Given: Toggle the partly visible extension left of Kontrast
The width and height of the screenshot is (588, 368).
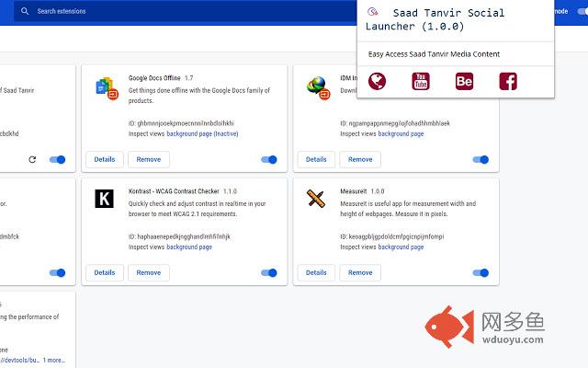Looking at the screenshot, I should tap(57, 273).
